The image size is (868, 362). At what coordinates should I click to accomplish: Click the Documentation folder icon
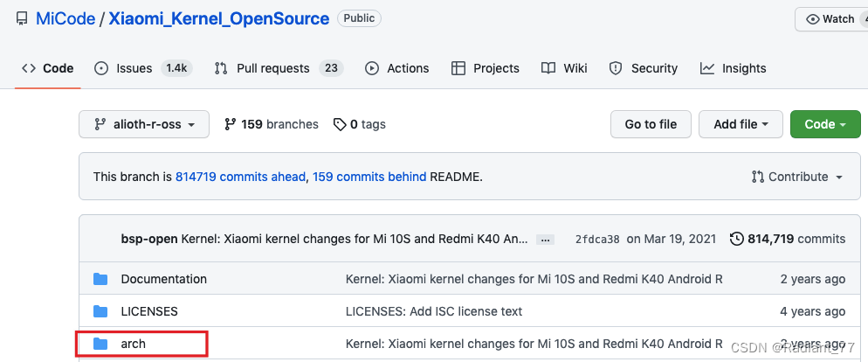[x=100, y=279]
